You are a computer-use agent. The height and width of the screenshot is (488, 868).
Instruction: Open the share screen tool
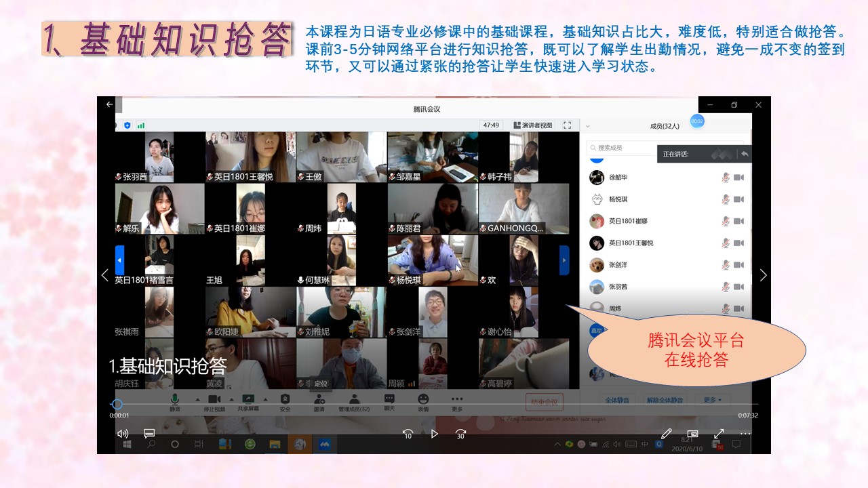click(248, 403)
